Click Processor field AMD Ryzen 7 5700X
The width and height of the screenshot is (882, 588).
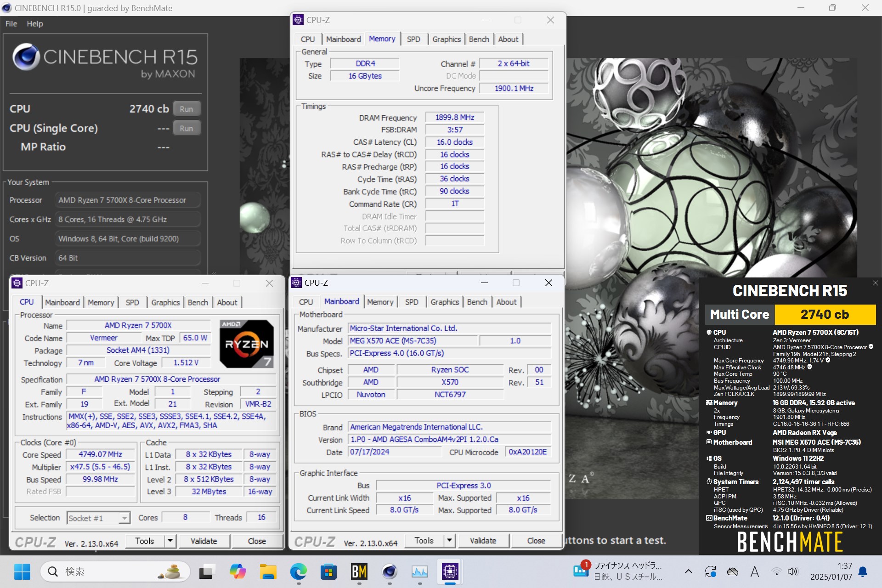(x=127, y=201)
